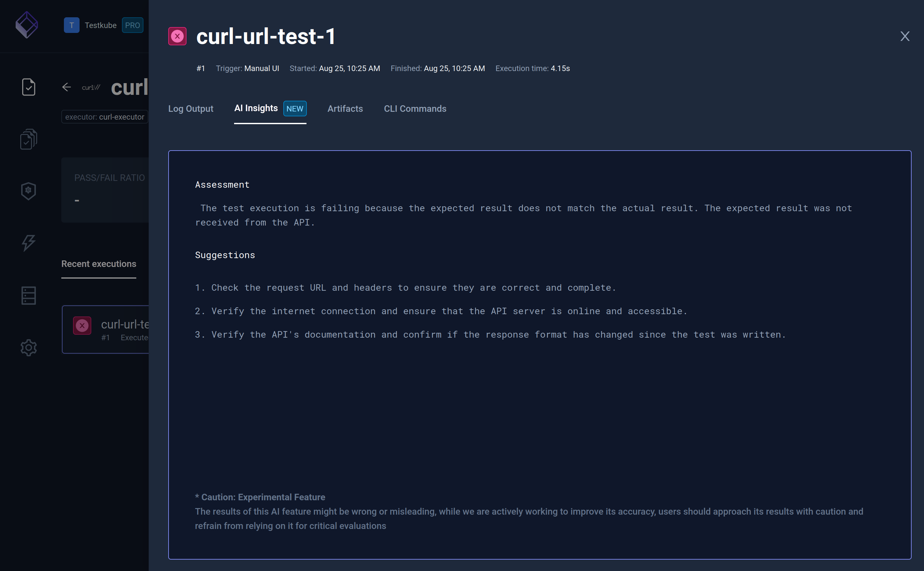Open the Triggers section (lightning icon)
Viewport: 924px width, 571px height.
pyautogui.click(x=28, y=243)
